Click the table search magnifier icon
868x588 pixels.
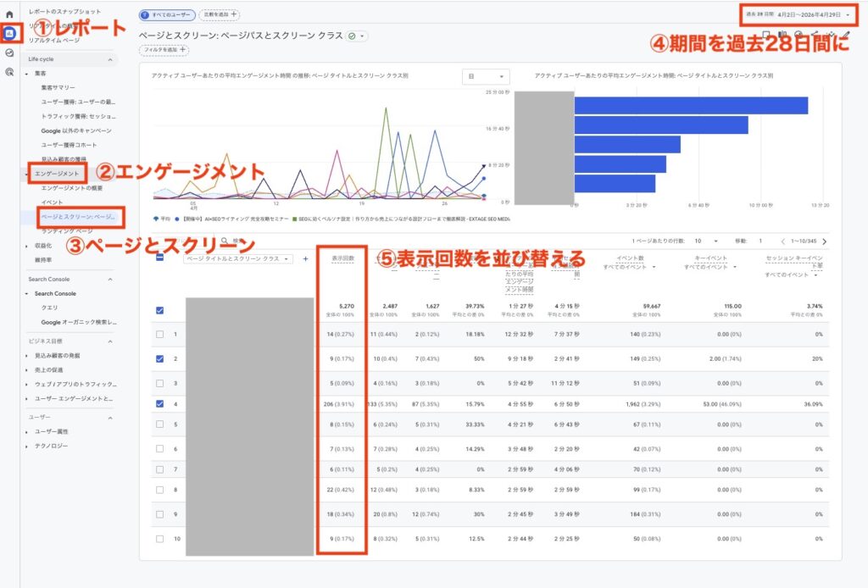[x=225, y=241]
